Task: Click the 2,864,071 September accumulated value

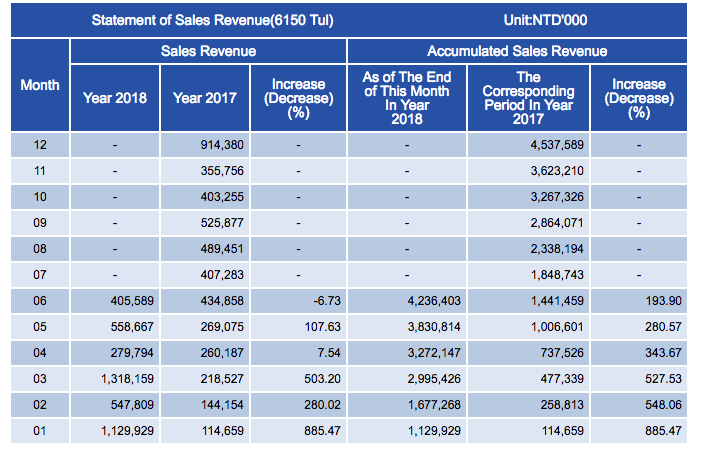Action: (x=557, y=223)
